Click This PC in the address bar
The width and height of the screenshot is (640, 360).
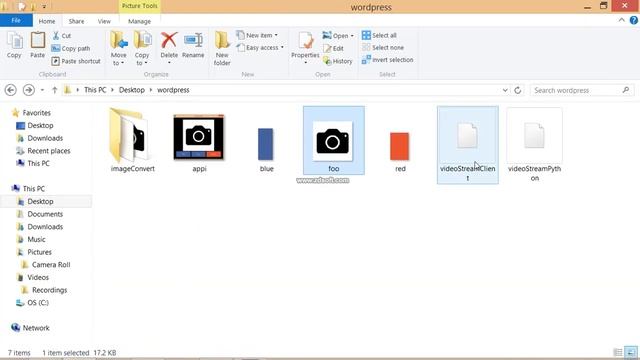tap(95, 90)
